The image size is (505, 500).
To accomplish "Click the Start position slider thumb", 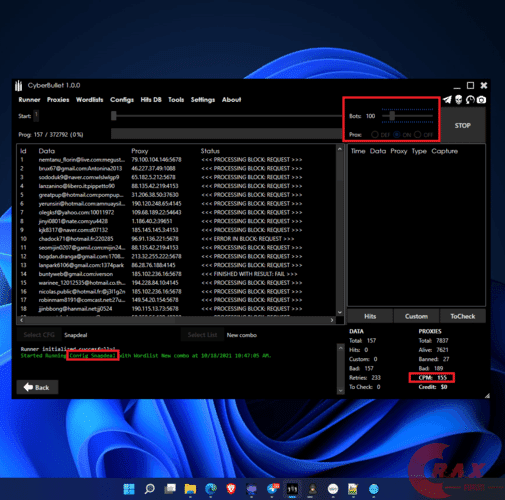I will point(114,116).
